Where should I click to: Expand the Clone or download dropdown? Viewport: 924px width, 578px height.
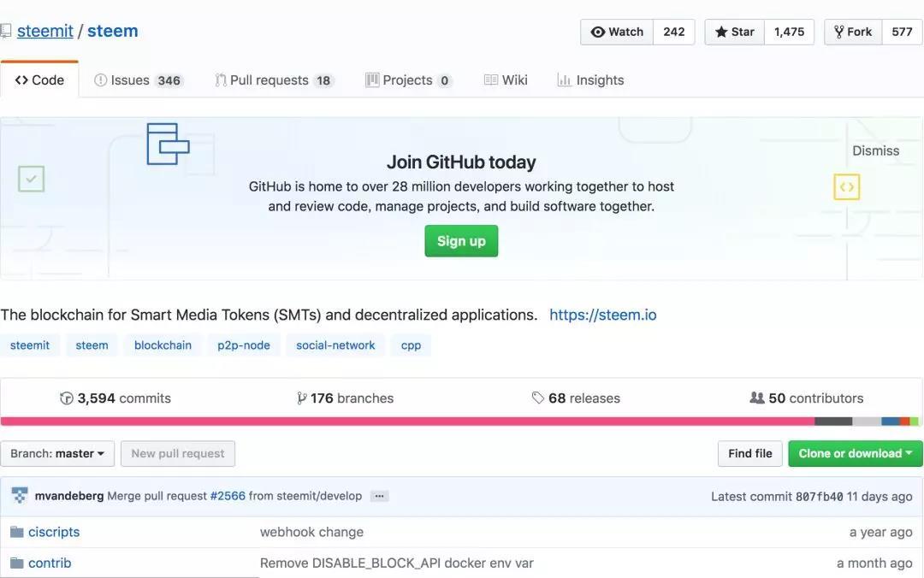(855, 454)
